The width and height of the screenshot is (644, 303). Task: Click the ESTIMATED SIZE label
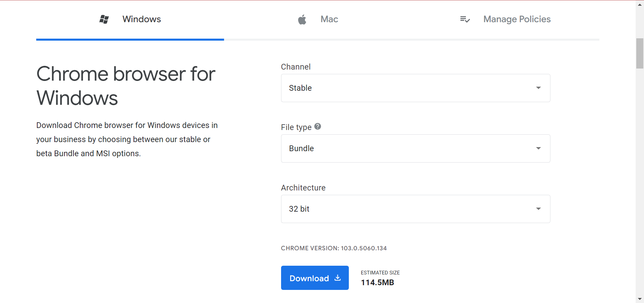pos(380,273)
